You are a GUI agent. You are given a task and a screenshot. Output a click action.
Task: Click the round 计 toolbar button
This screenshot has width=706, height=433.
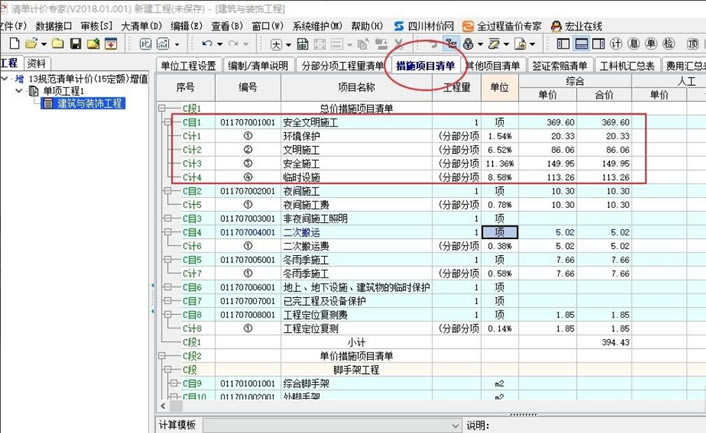click(x=616, y=44)
